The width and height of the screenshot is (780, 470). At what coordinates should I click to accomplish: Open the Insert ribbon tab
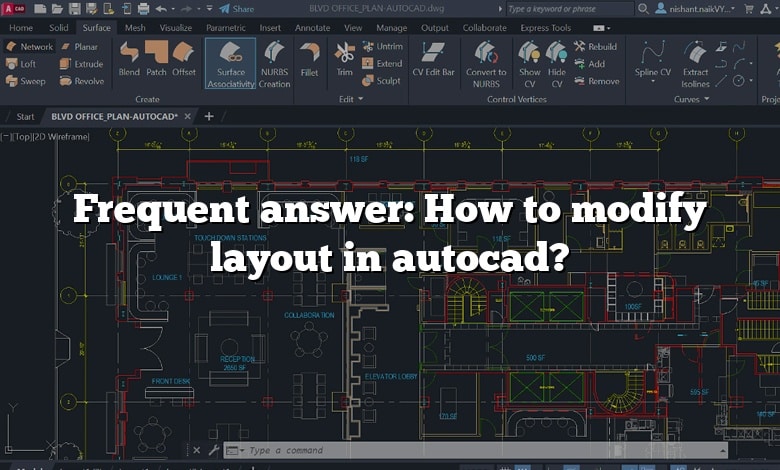point(270,28)
